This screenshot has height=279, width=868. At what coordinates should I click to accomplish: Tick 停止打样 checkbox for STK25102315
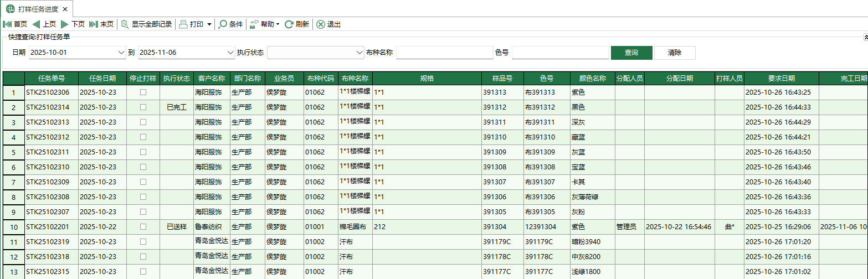point(143,272)
